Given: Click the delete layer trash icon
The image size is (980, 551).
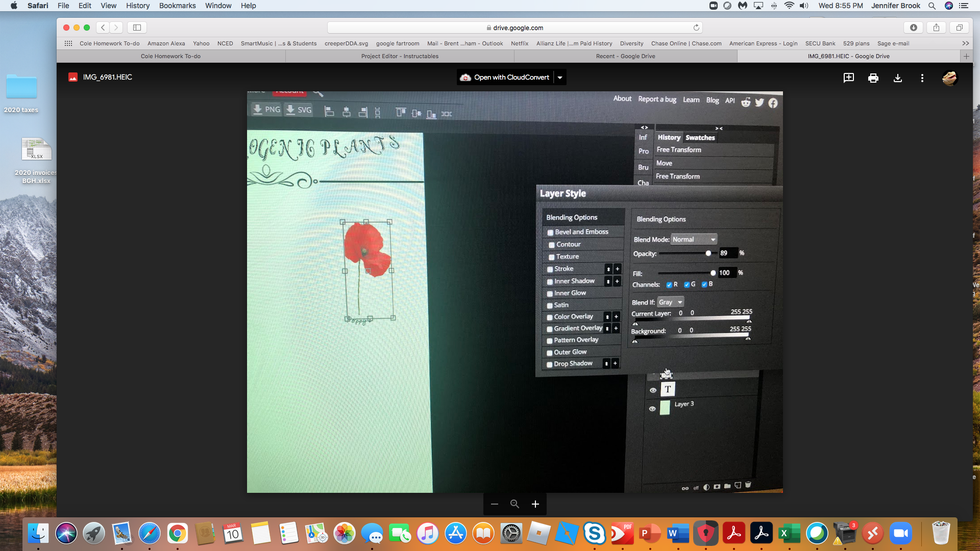Looking at the screenshot, I should coord(748,486).
